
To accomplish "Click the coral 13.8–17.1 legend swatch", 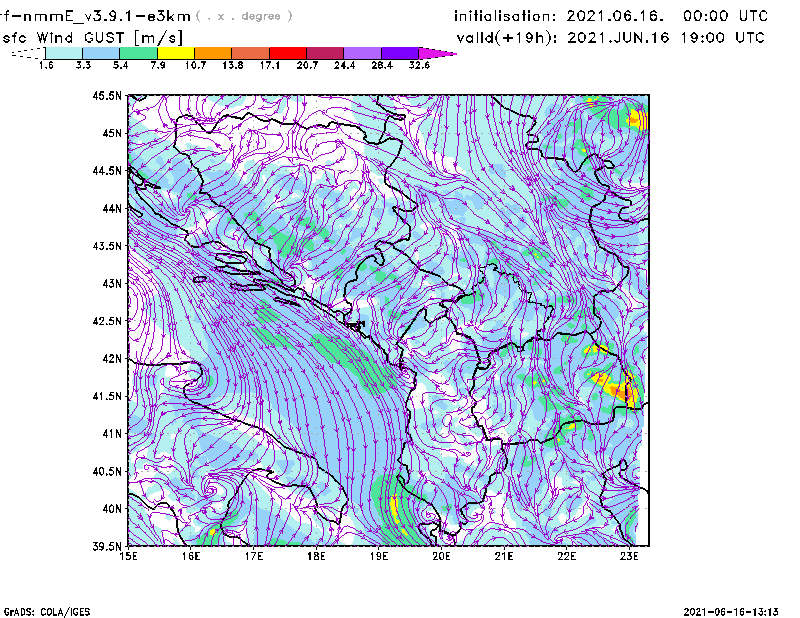I will (x=251, y=53).
